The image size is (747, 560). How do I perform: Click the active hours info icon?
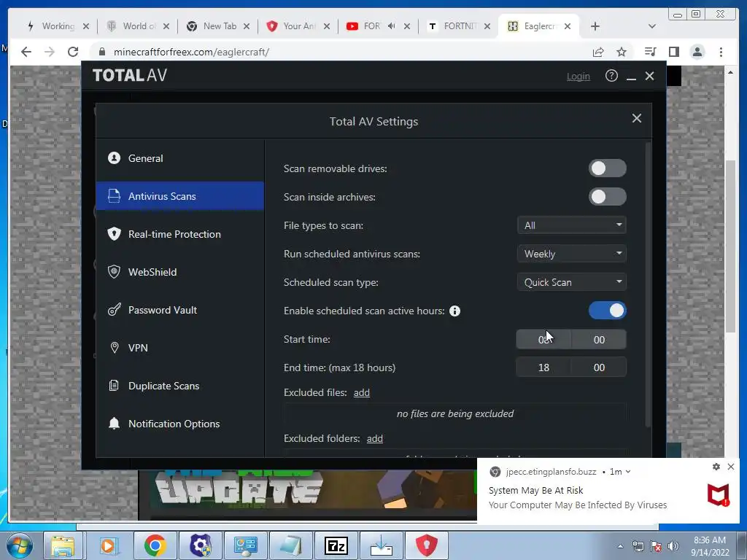tap(455, 311)
